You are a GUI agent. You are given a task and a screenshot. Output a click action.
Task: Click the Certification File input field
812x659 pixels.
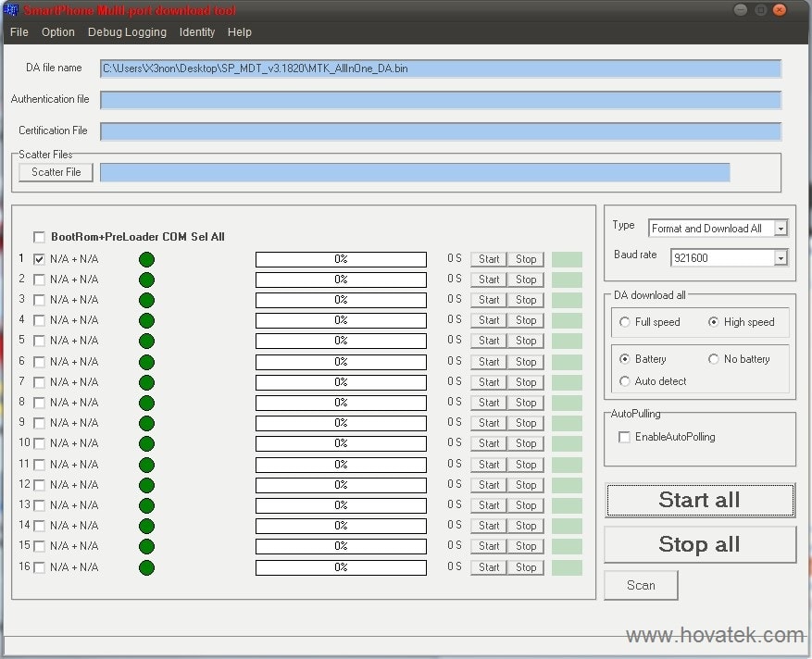tap(441, 131)
